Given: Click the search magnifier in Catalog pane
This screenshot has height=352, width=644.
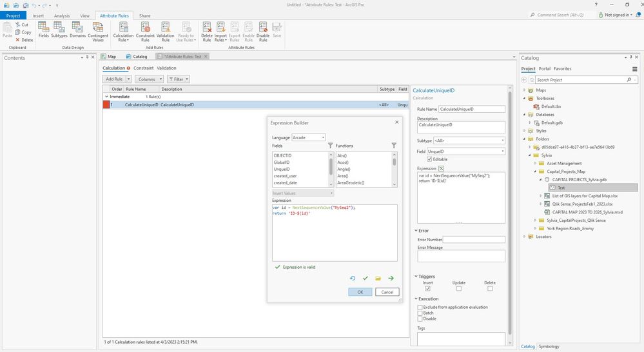Looking at the screenshot, I should point(629,80).
